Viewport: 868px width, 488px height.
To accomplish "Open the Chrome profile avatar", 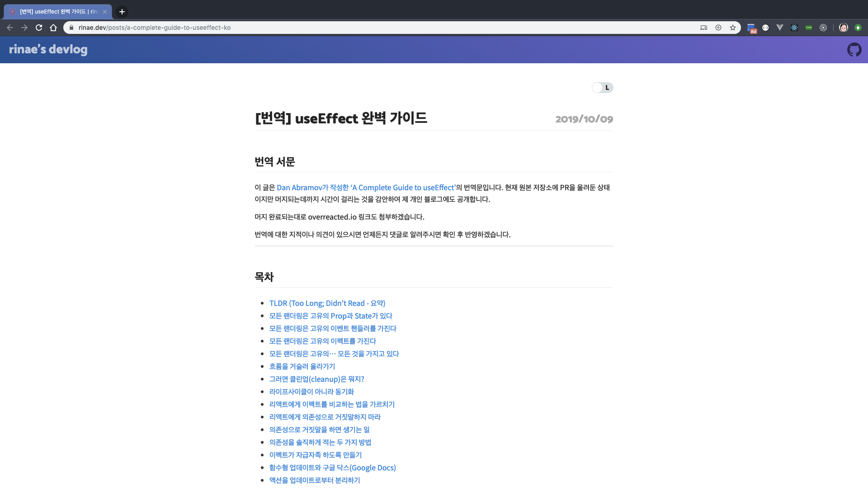I will click(844, 28).
